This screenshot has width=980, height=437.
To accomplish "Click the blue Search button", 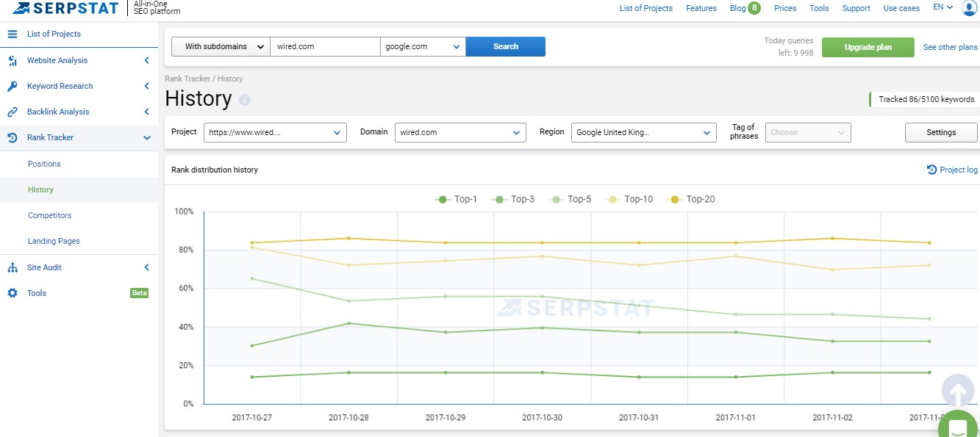I will [x=506, y=46].
